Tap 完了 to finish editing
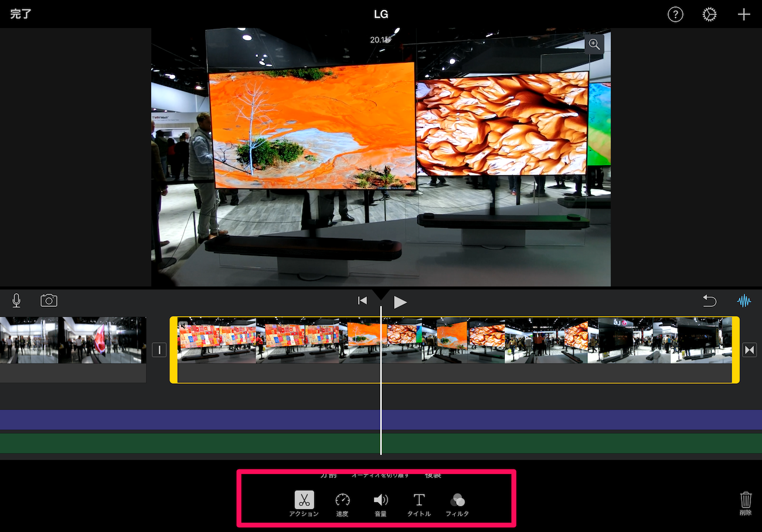The image size is (762, 532). [x=21, y=14]
